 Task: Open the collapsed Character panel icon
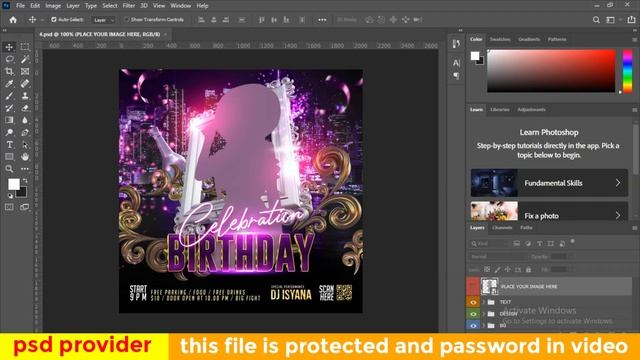456,63
